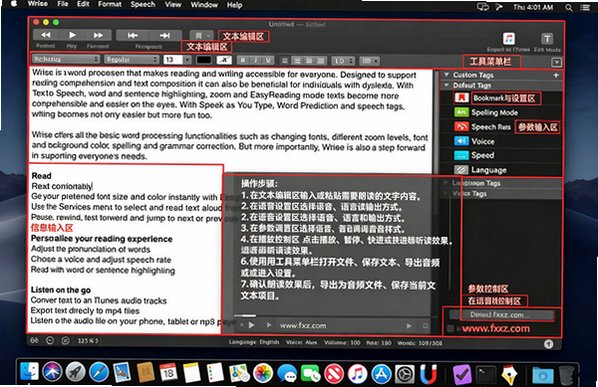Click the Rewind playback button
Image resolution: width=598 pixels, height=387 pixels.
pos(46,35)
